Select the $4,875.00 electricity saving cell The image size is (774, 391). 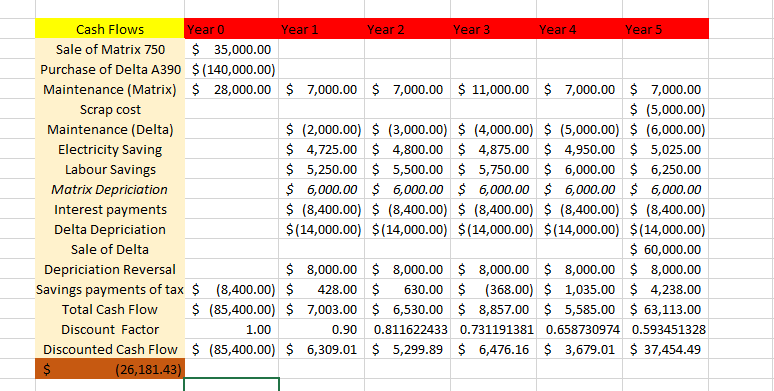494,150
